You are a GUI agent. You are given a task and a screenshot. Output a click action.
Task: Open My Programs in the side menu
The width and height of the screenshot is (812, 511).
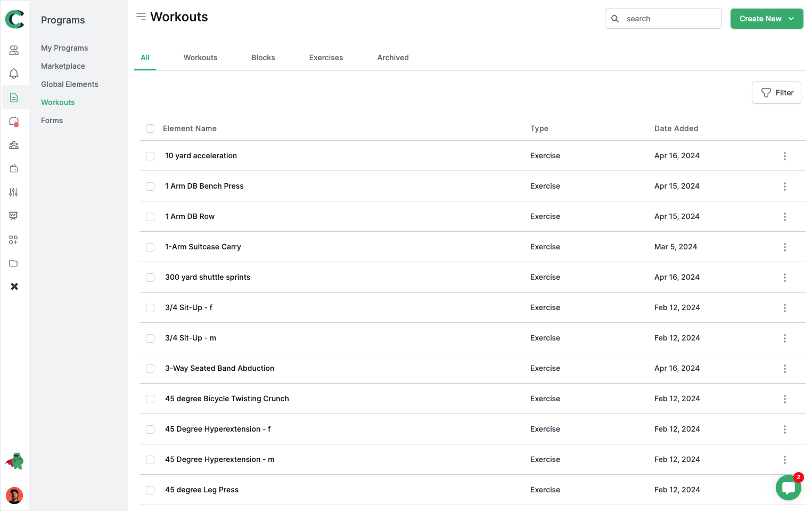(x=64, y=48)
